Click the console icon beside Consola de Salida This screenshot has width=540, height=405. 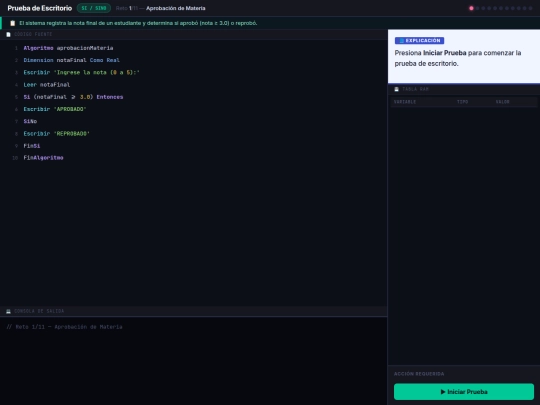click(9, 311)
